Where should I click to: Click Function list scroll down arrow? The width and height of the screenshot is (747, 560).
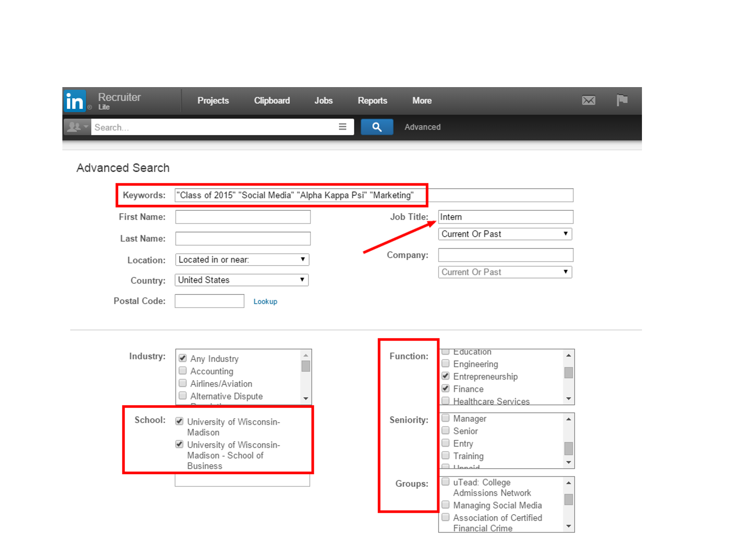[568, 398]
